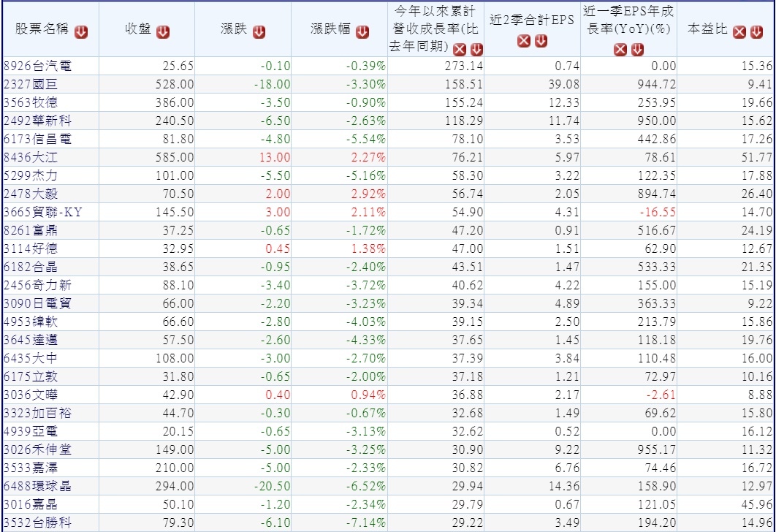
Task: Select 華新科 EPS YoY 950.00
Action: 657,121
